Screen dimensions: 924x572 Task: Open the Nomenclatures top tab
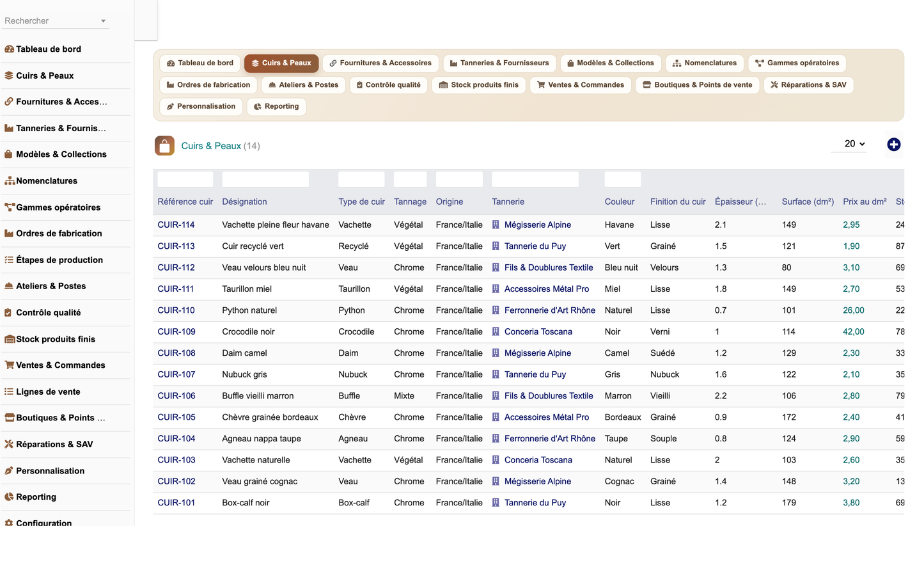pos(705,63)
